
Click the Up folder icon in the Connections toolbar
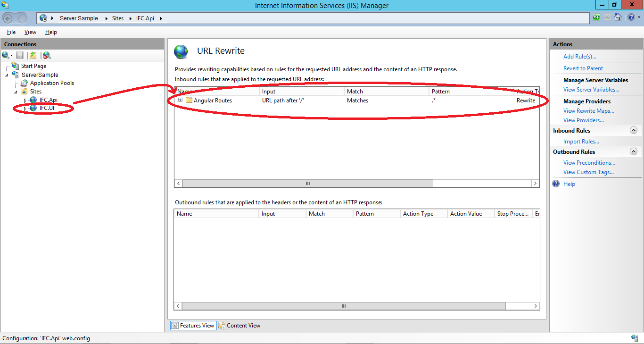(x=33, y=55)
